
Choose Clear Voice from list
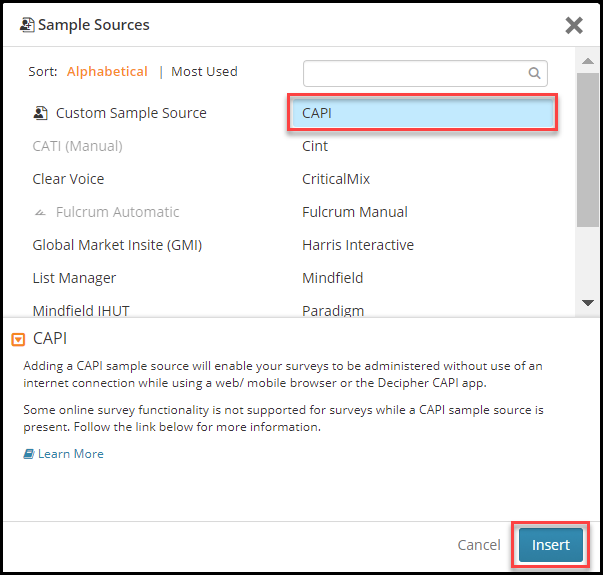tap(68, 179)
